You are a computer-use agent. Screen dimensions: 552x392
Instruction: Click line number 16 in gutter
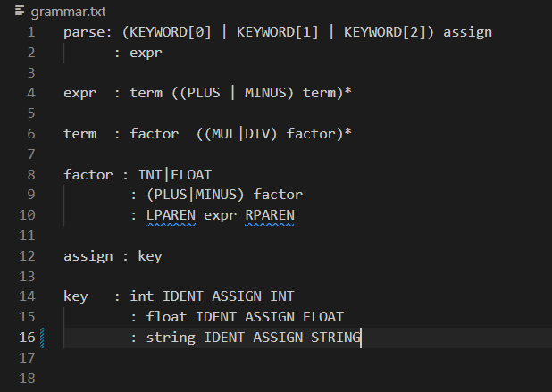27,338
